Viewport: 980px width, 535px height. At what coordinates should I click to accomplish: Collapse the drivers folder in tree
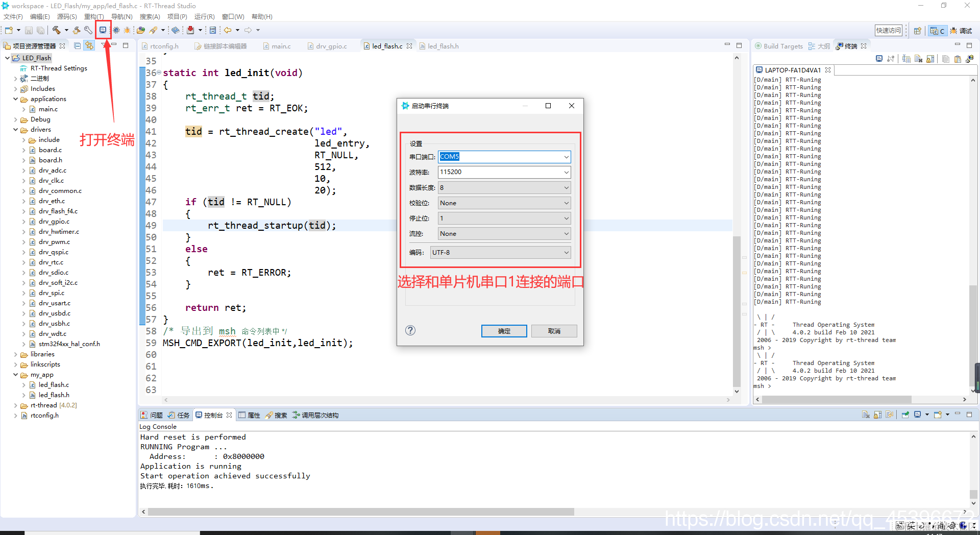pyautogui.click(x=16, y=130)
